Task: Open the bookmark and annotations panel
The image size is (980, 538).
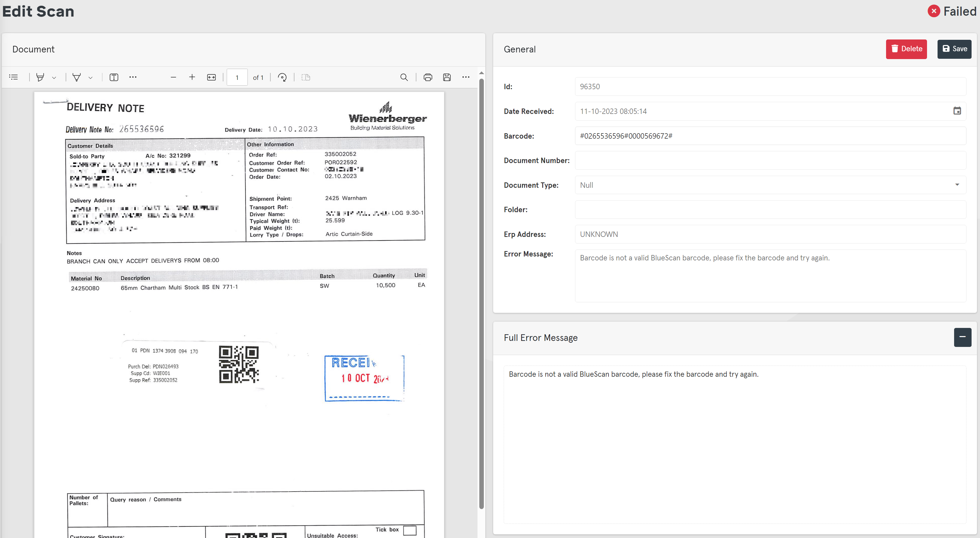Action: point(13,77)
